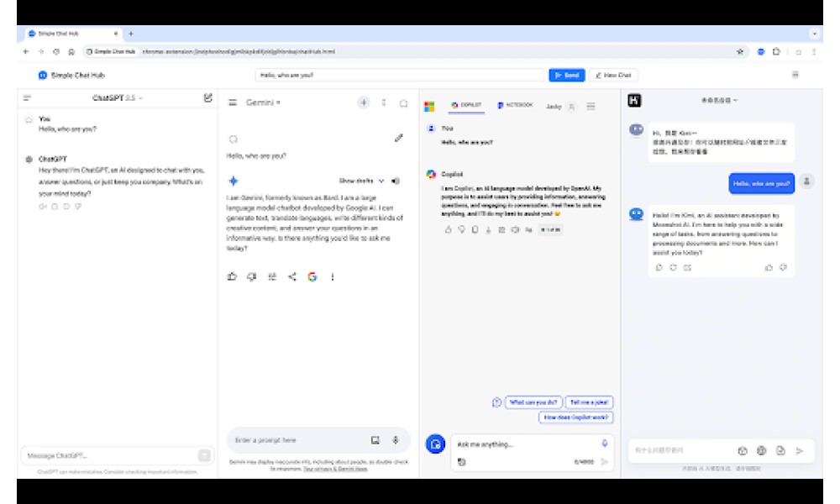Upload an image in Gemini prompt bar

tap(375, 440)
